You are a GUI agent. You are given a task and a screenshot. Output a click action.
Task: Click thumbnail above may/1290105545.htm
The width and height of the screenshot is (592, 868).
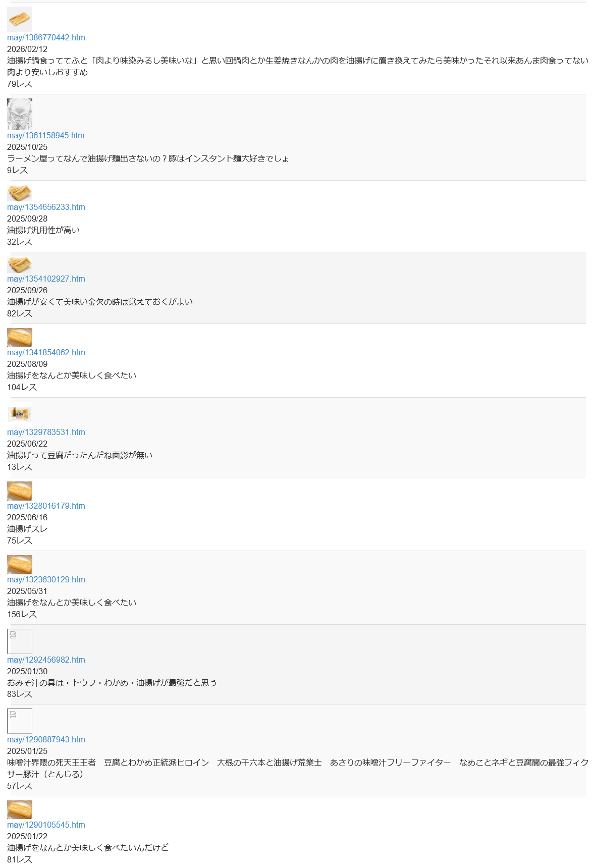point(20,809)
